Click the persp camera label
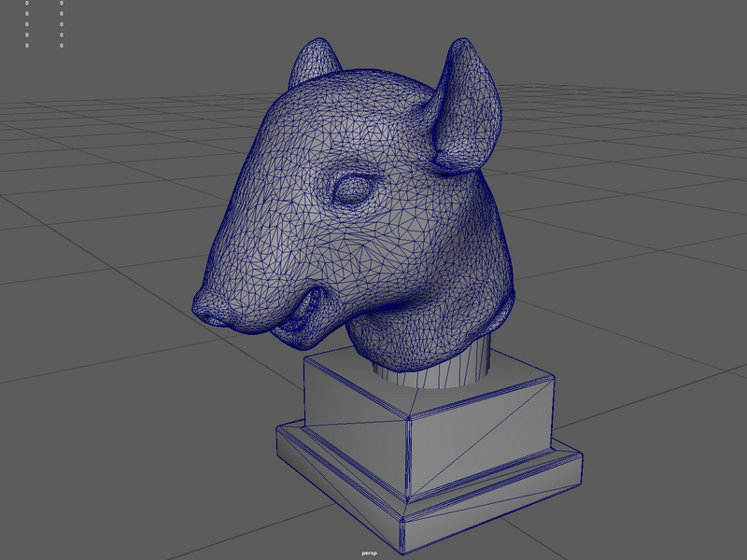The height and width of the screenshot is (560, 747). tap(369, 553)
